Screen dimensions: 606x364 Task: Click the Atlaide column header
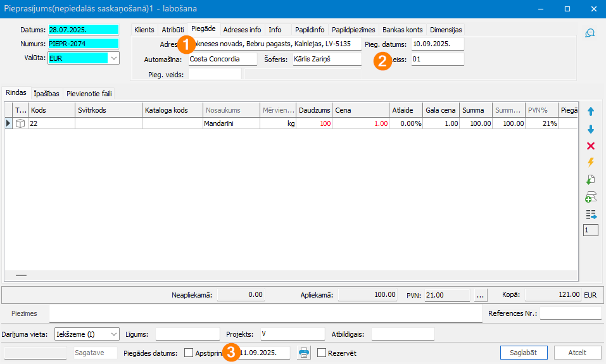click(406, 110)
